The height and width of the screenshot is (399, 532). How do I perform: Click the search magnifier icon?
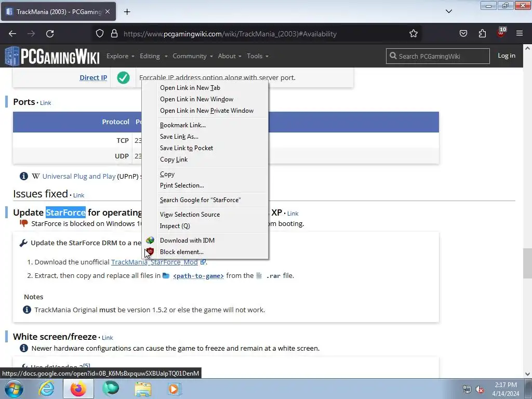point(393,56)
